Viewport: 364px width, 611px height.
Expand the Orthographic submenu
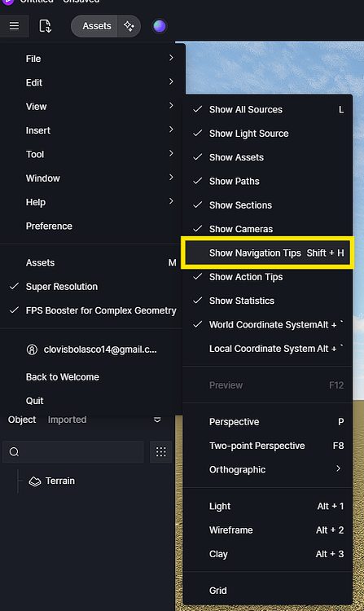coord(267,469)
